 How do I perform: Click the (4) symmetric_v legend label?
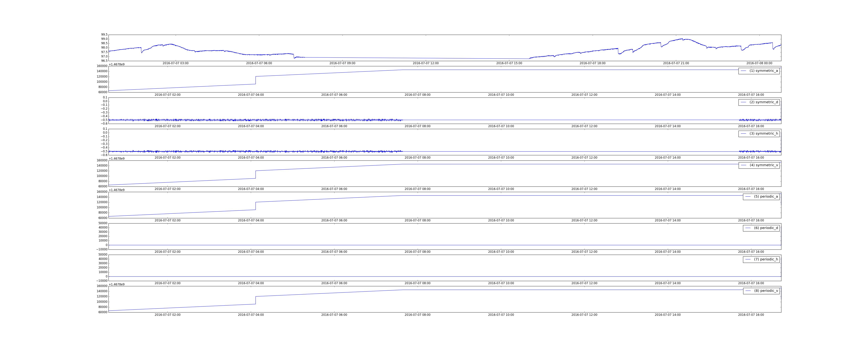[x=763, y=165]
